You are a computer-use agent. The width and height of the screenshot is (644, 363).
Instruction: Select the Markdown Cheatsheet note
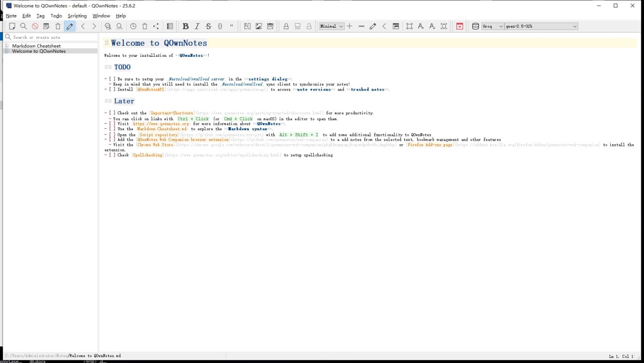(36, 46)
